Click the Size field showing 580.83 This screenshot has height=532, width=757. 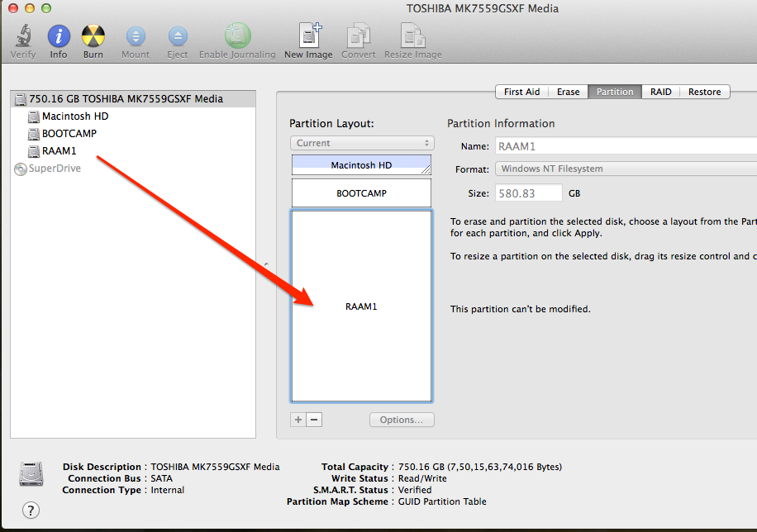529,193
